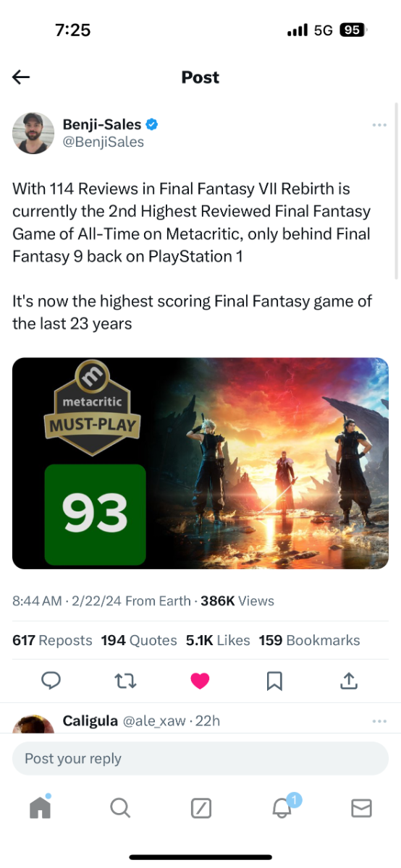Open Notifications bell with badge
Viewport: 401px width, 868px height.
[283, 806]
